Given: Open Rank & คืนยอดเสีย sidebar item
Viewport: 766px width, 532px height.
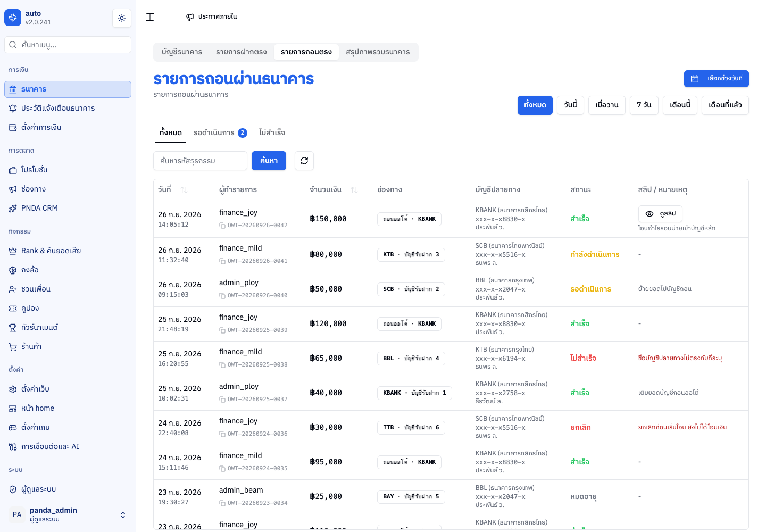Looking at the screenshot, I should [68, 251].
